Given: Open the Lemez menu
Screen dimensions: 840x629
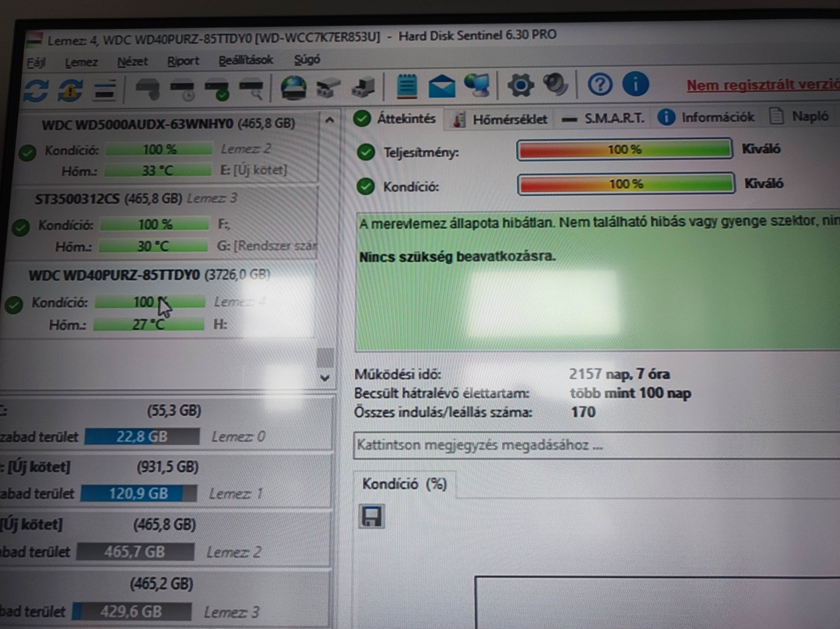Looking at the screenshot, I should (81, 62).
